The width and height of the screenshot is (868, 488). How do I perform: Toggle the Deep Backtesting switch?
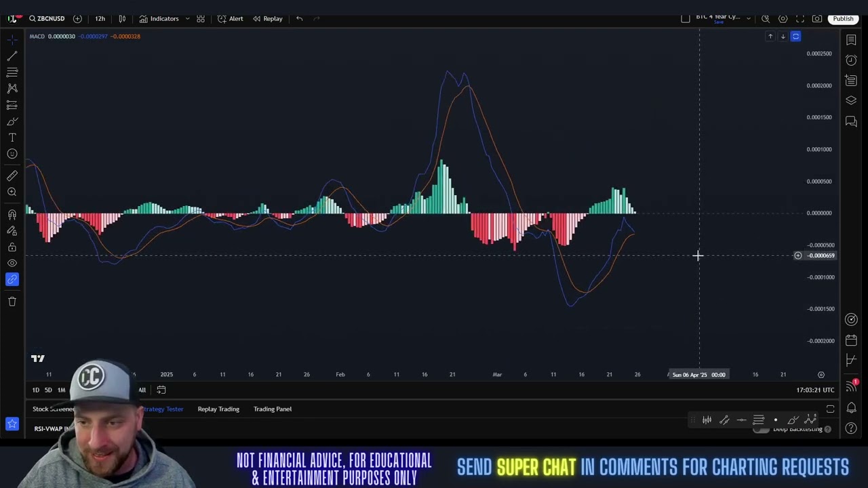point(762,429)
